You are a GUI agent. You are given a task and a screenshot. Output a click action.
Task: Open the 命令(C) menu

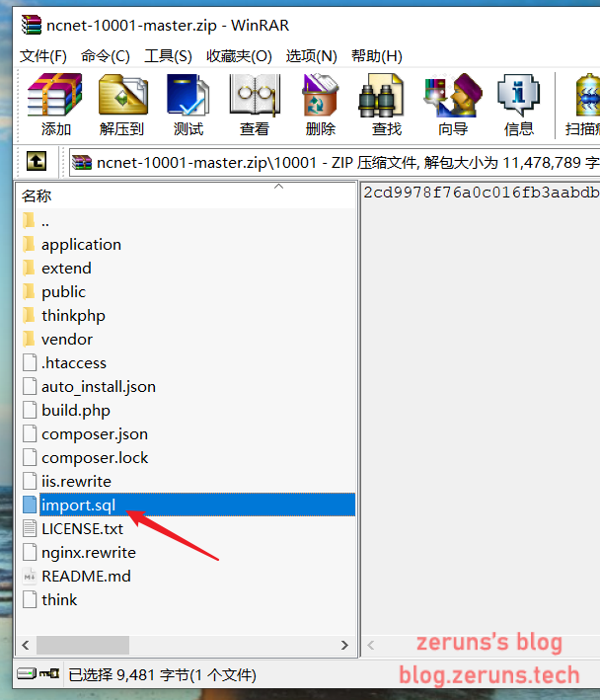(x=106, y=56)
